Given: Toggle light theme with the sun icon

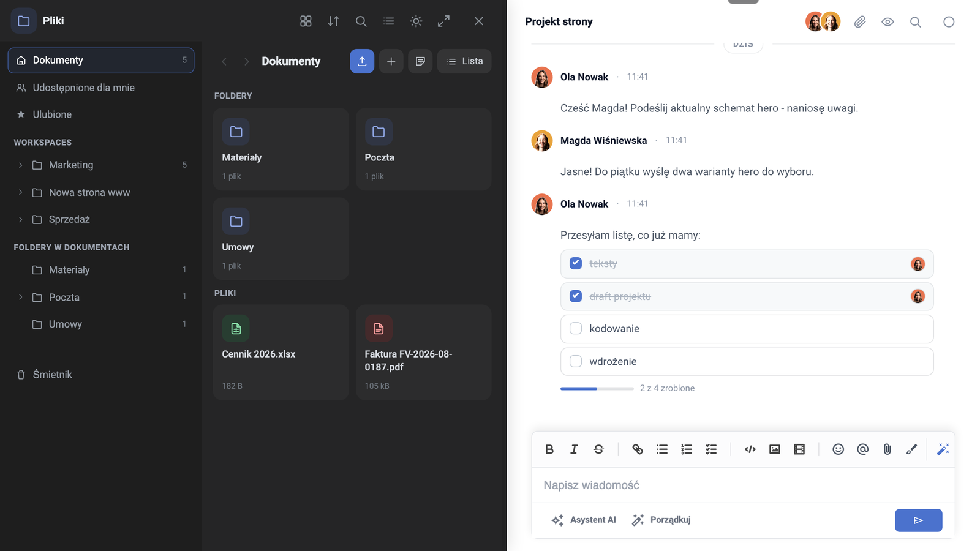Looking at the screenshot, I should click(416, 21).
